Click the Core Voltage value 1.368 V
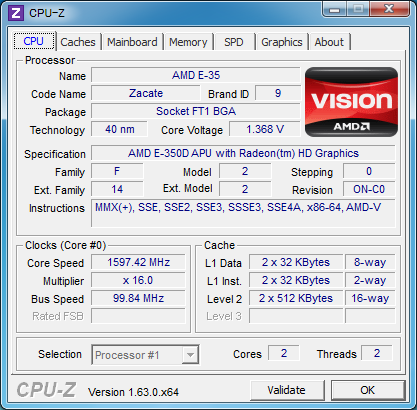Image resolution: width=417 pixels, height=410 pixels. coord(265,129)
